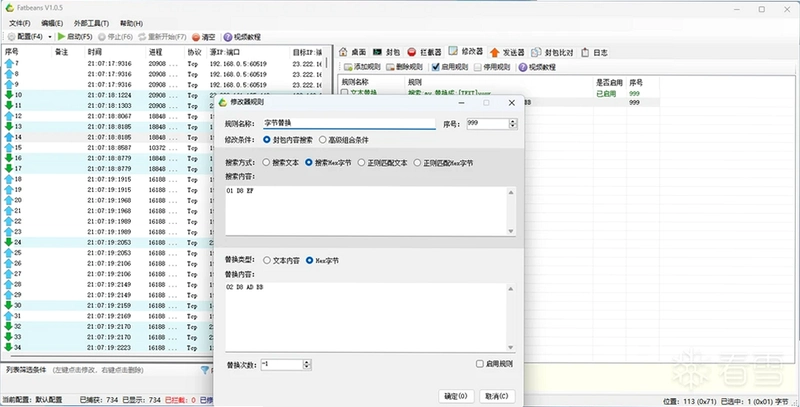This screenshot has width=800, height=407.
Task: Select 正则匹配Hex字节 search mode
Action: pyautogui.click(x=417, y=162)
